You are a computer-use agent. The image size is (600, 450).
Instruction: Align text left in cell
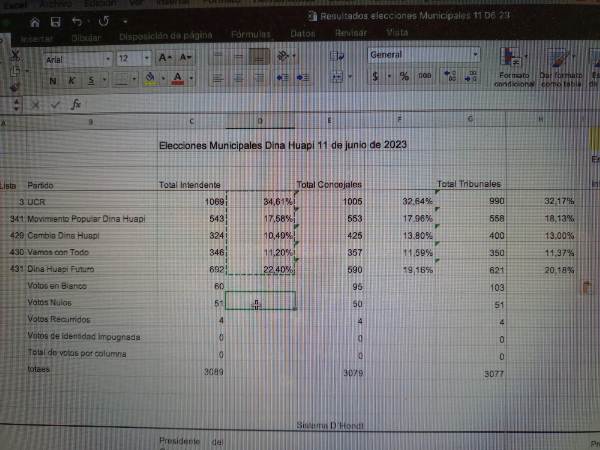[218, 79]
